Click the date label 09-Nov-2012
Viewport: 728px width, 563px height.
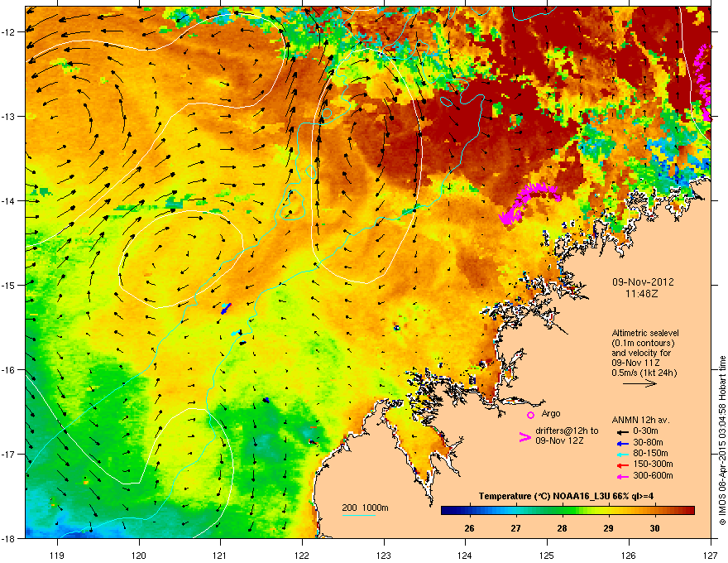point(643,282)
